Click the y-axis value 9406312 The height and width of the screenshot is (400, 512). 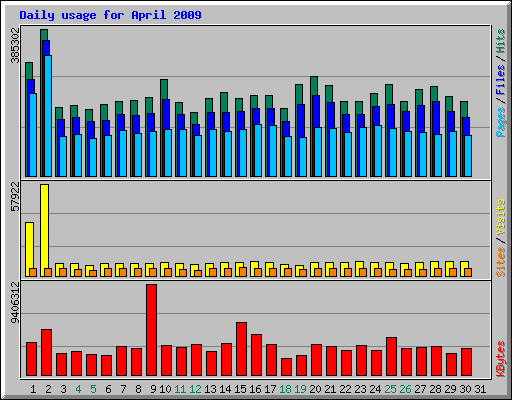(15, 303)
